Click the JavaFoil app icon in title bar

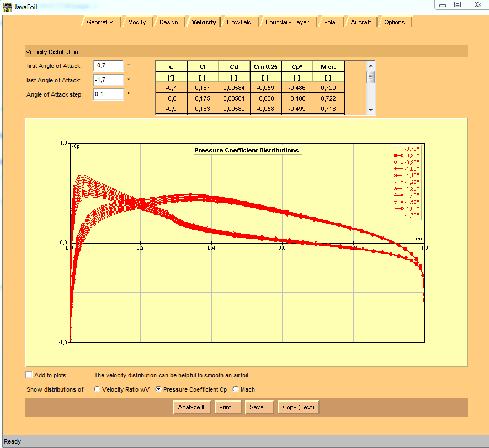tap(7, 6)
